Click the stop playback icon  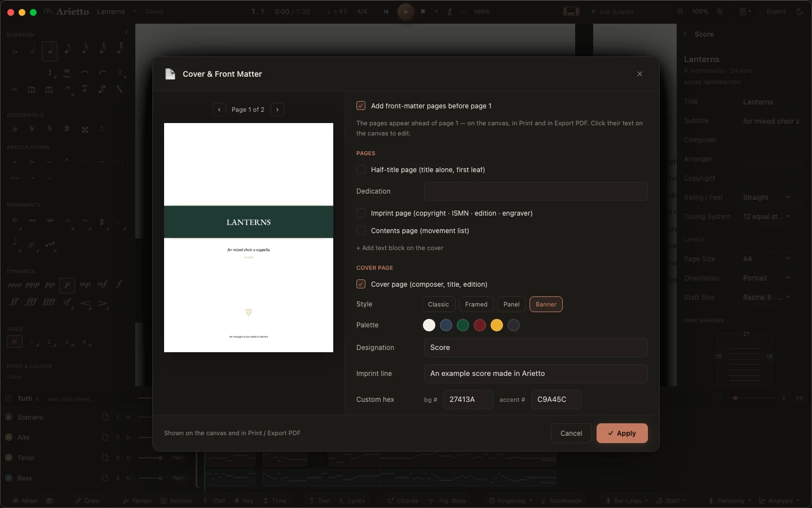point(423,11)
